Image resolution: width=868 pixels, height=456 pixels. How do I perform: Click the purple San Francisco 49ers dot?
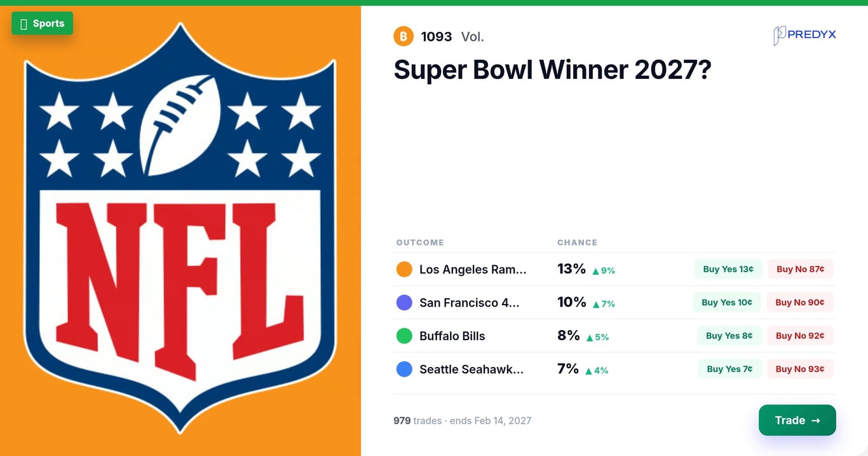point(404,303)
